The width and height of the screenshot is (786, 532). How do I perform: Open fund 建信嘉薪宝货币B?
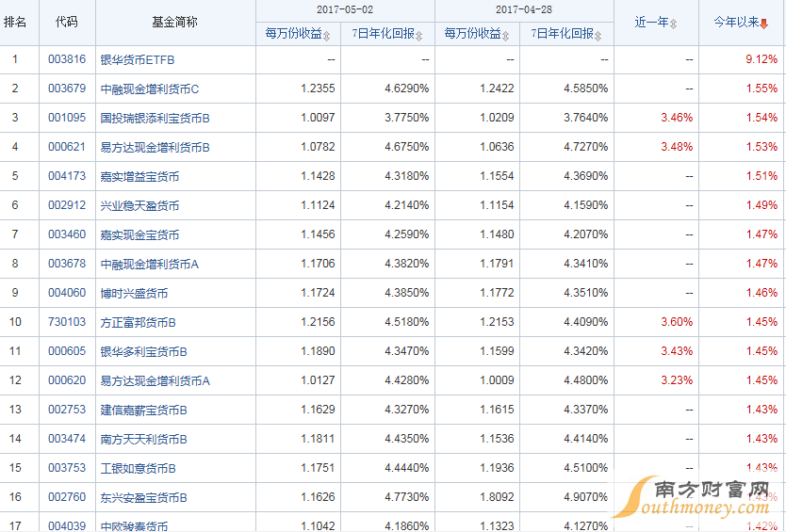click(x=143, y=410)
